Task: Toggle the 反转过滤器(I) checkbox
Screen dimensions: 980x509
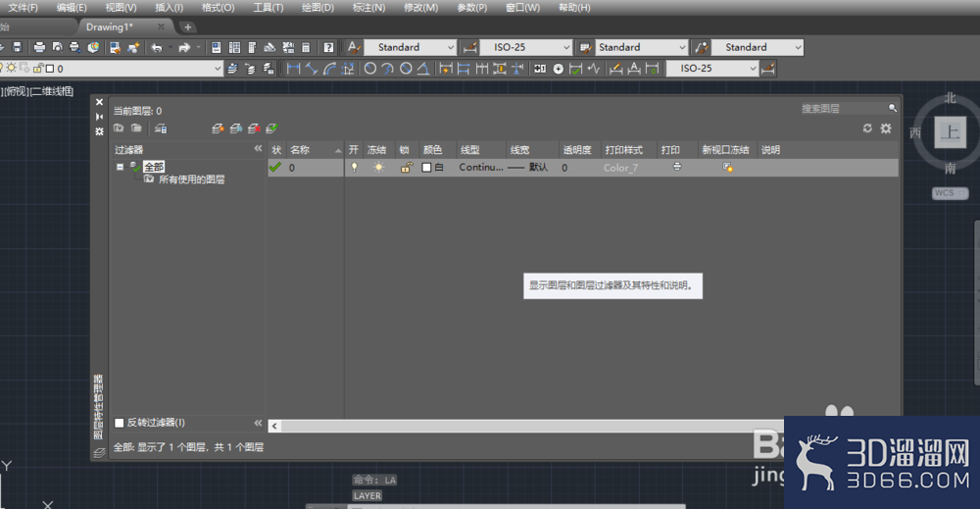Action: [x=120, y=423]
